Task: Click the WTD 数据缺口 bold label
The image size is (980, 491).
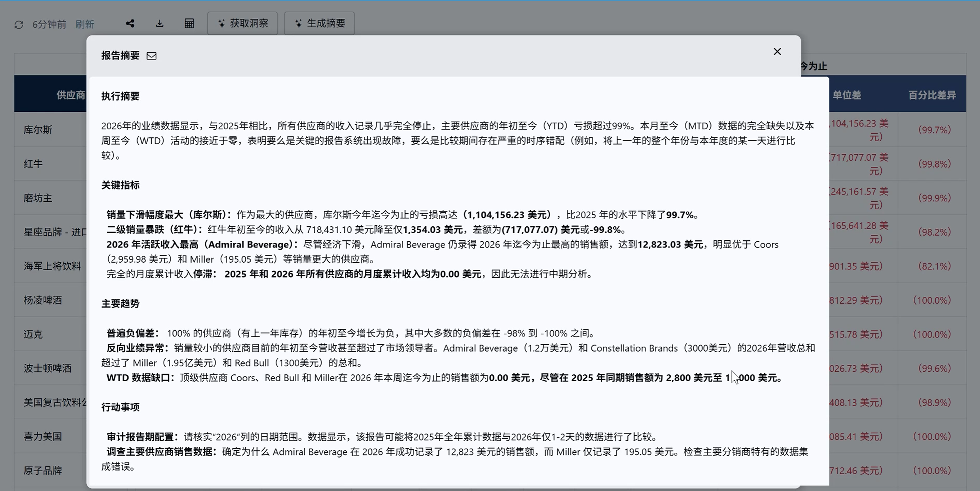Action: [141, 378]
